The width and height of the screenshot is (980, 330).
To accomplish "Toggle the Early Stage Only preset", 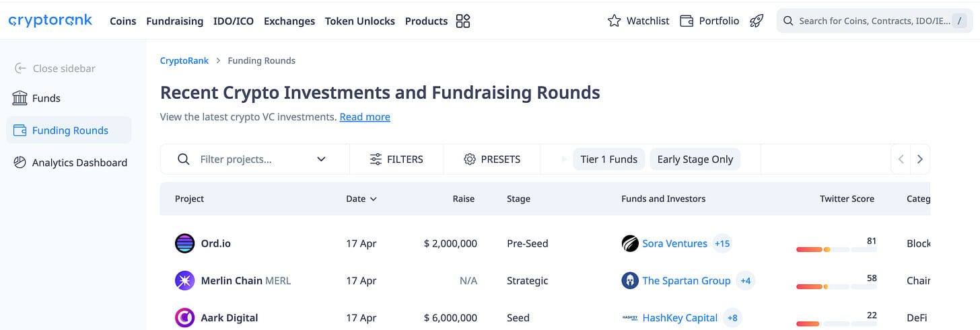I will tap(695, 159).
